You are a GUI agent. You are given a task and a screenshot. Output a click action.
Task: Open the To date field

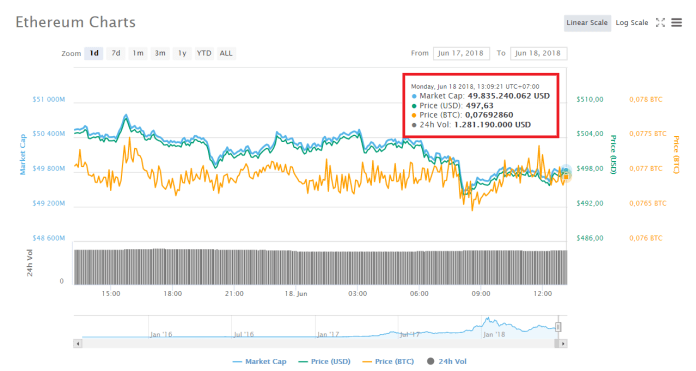pyautogui.click(x=538, y=53)
